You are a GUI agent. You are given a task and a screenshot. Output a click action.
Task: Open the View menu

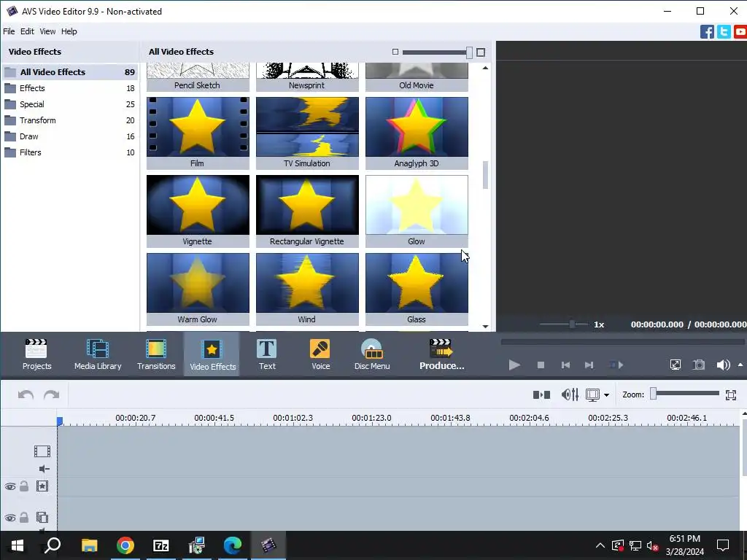47,31
